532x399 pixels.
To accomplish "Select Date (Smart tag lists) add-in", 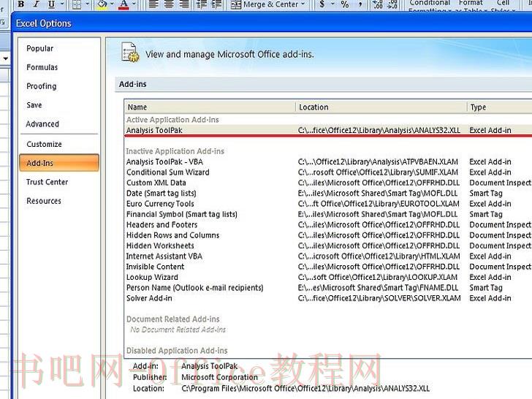I will pos(328,194).
